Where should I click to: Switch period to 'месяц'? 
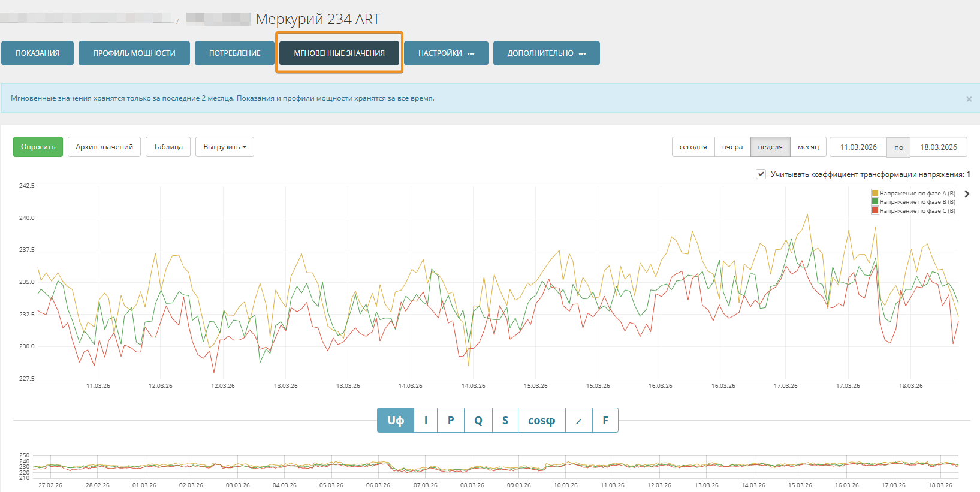(808, 147)
